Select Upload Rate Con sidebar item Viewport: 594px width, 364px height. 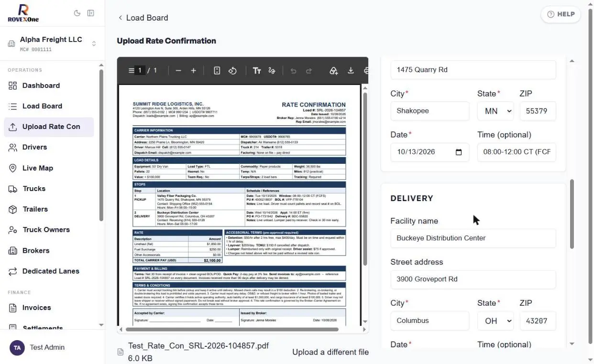48,127
